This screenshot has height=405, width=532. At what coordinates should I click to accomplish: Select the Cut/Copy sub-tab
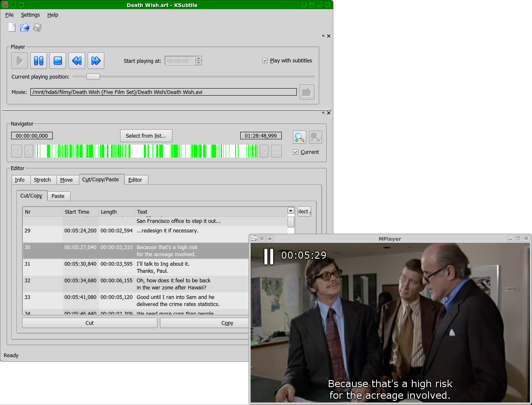pos(31,195)
